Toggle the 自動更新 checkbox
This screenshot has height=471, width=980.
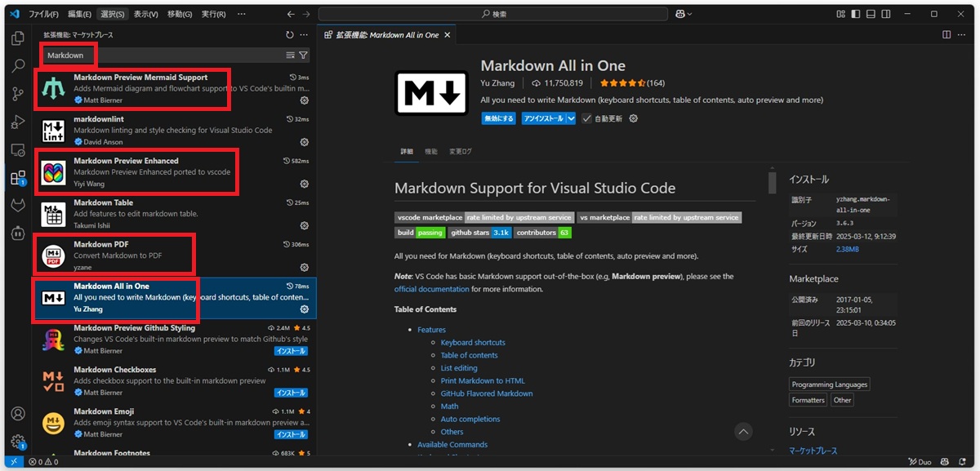pyautogui.click(x=586, y=118)
